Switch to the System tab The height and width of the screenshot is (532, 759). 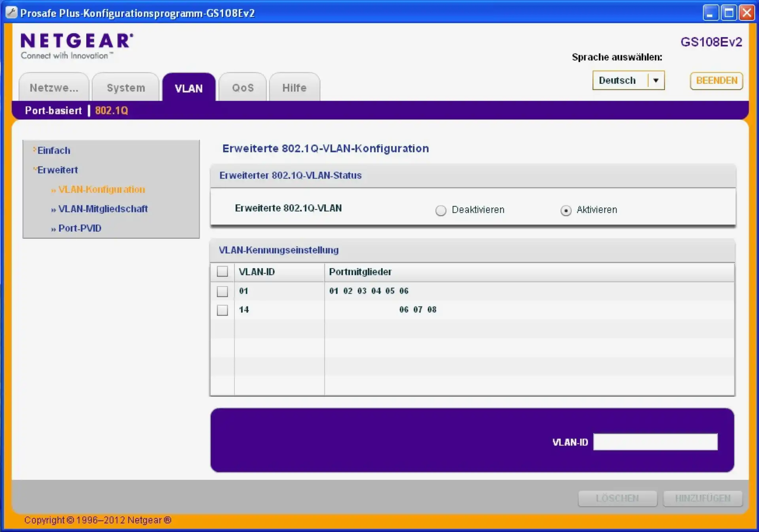point(126,88)
